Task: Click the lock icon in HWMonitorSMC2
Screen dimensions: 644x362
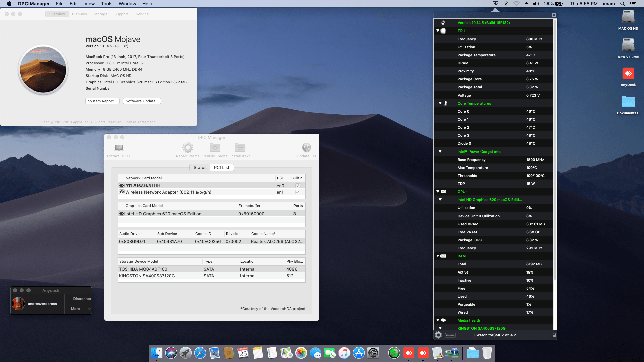Action: 554,335
